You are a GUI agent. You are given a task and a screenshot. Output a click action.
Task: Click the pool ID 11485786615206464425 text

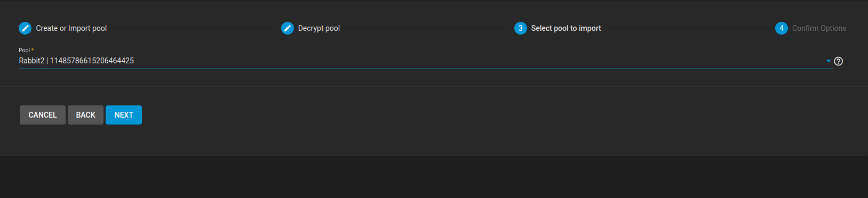tap(92, 61)
